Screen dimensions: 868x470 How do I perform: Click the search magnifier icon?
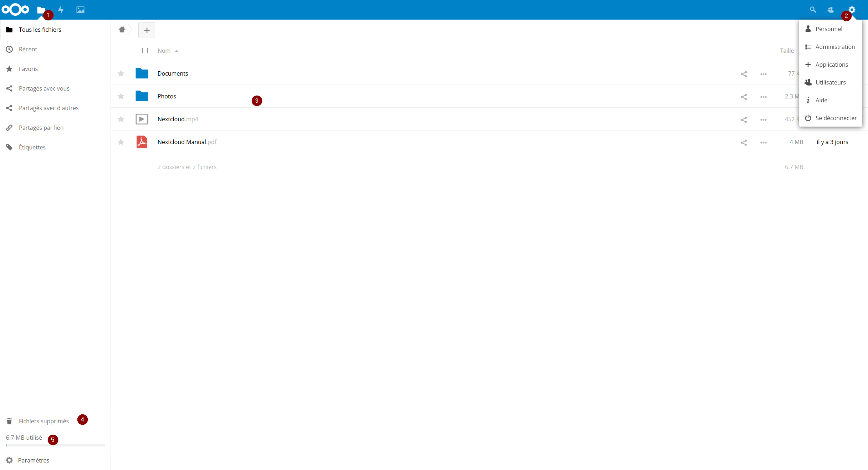coord(813,10)
